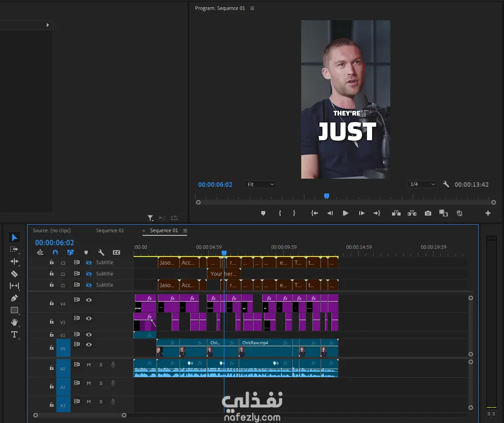Choose the Track Select Forward tool
The image size is (504, 423).
coord(14,249)
